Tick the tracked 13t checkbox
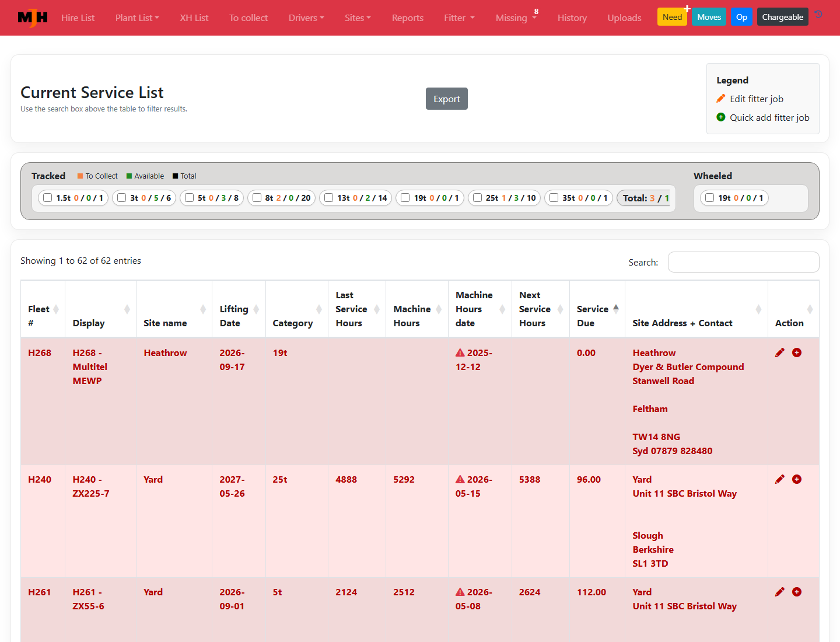The width and height of the screenshot is (840, 642). 328,198
